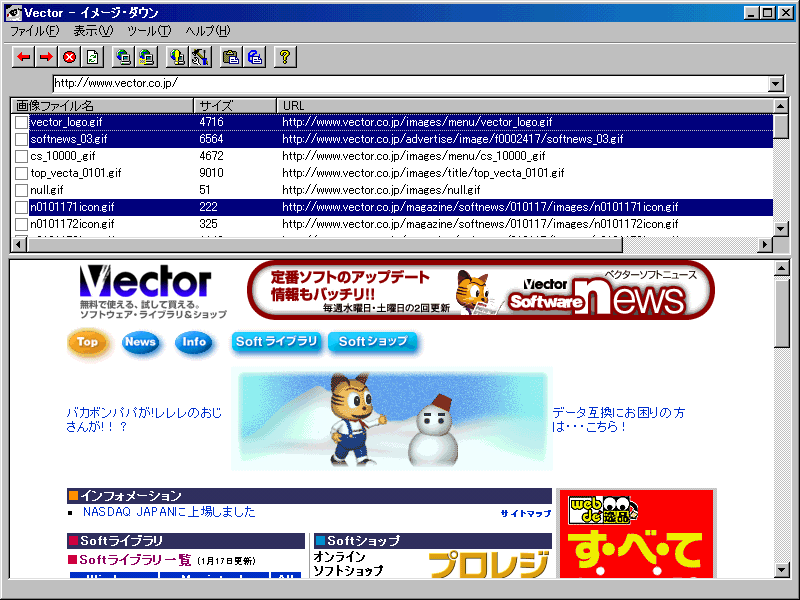Sort by the サイズ column header
Image resolution: width=800 pixels, height=600 pixels.
(x=235, y=106)
